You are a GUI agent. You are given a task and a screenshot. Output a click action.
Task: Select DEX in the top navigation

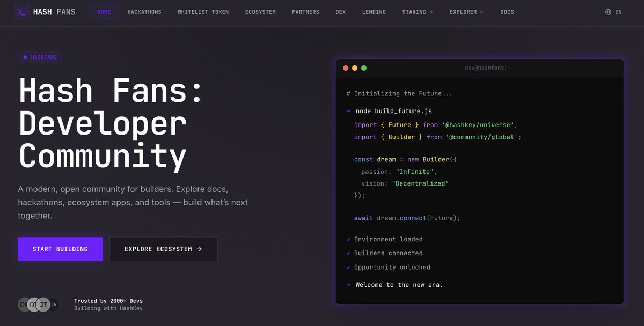341,12
